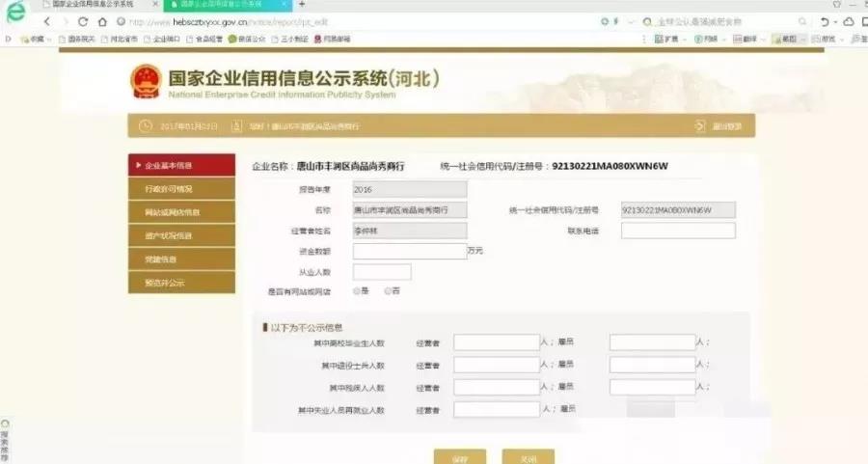Screen dimensions: 868x464
Task: Open the 微信公众 bookmark with green icon
Action: pos(247,40)
